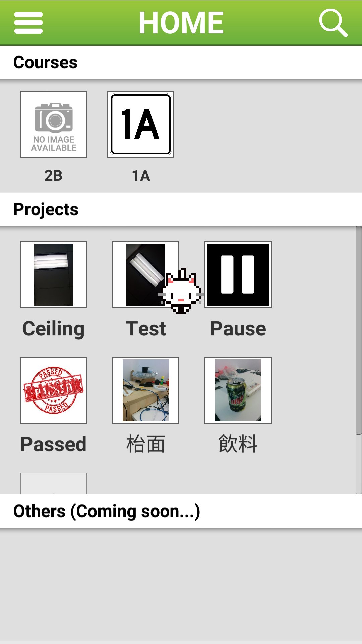Tap the search magnifier icon
Image resolution: width=362 pixels, height=644 pixels.
(x=333, y=23)
